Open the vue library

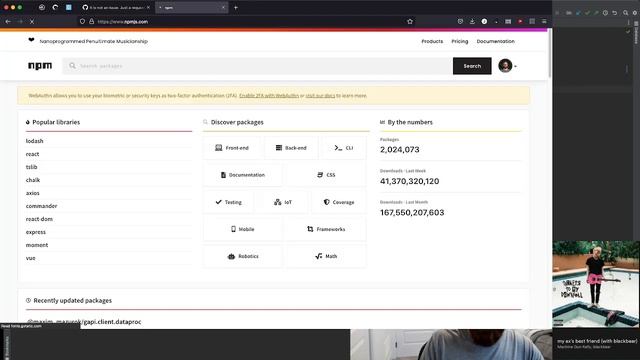click(x=30, y=258)
